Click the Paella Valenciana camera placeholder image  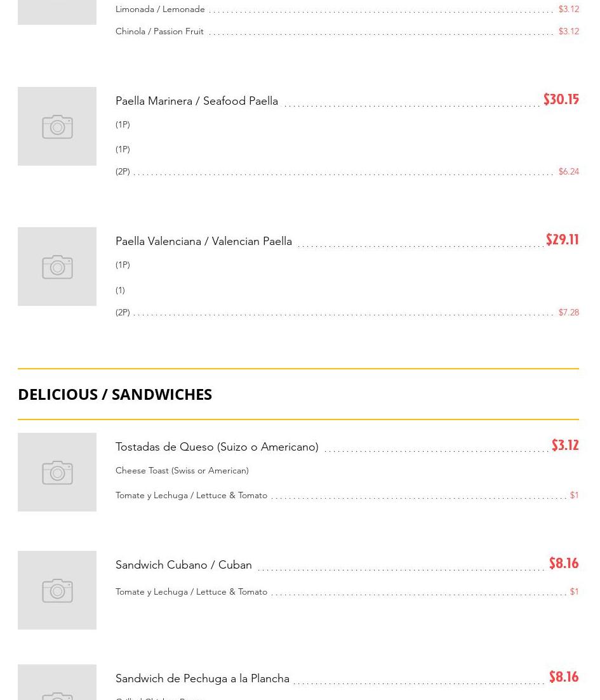pyautogui.click(x=57, y=267)
